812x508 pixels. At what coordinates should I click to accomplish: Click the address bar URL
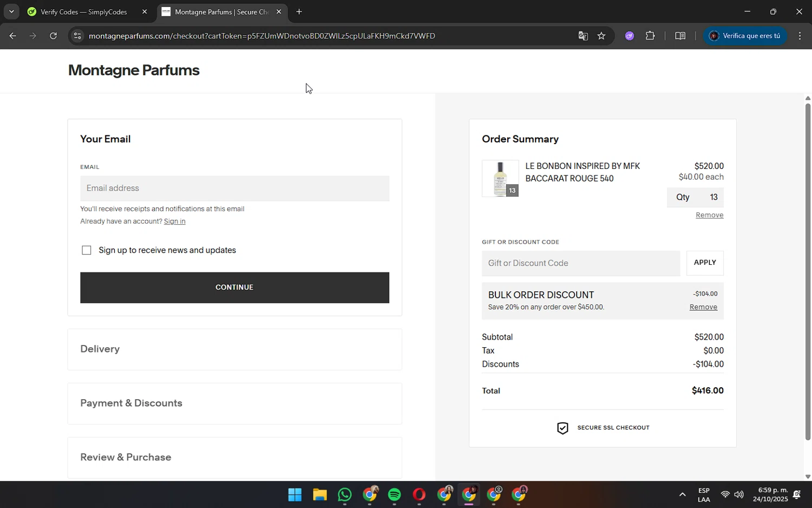(x=262, y=36)
